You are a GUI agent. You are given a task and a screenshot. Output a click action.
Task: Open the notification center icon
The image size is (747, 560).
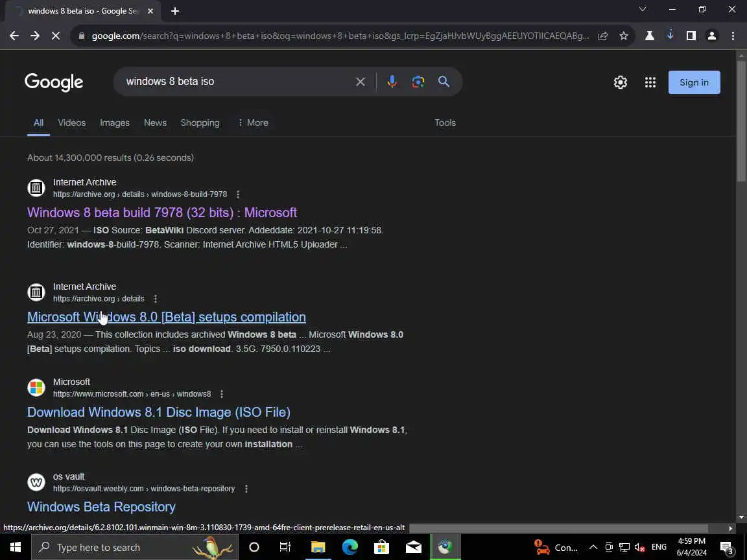pos(726,547)
